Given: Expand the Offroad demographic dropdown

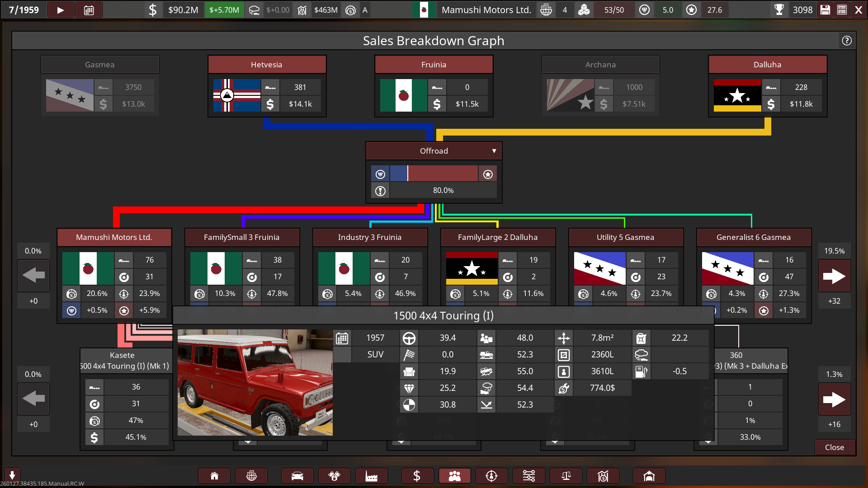Looking at the screenshot, I should 434,151.
